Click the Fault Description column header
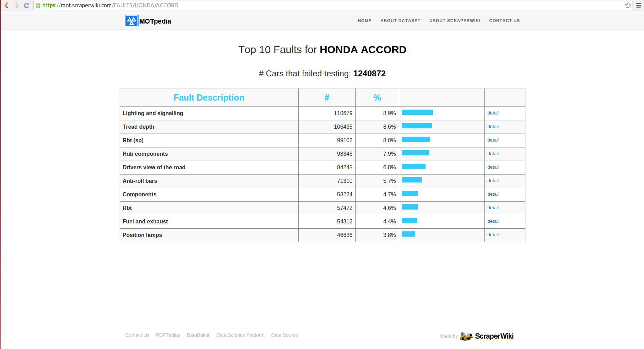The image size is (644, 349). [x=209, y=98]
